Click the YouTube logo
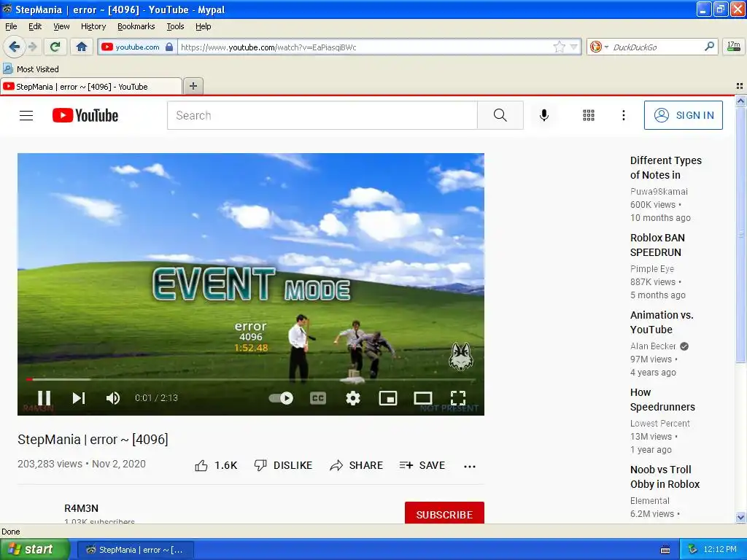The width and height of the screenshot is (747, 560). [x=85, y=115]
